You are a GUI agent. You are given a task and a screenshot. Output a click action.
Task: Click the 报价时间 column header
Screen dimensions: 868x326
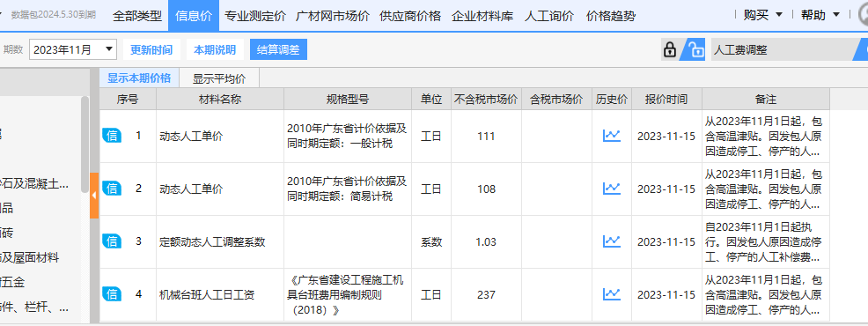coord(666,100)
